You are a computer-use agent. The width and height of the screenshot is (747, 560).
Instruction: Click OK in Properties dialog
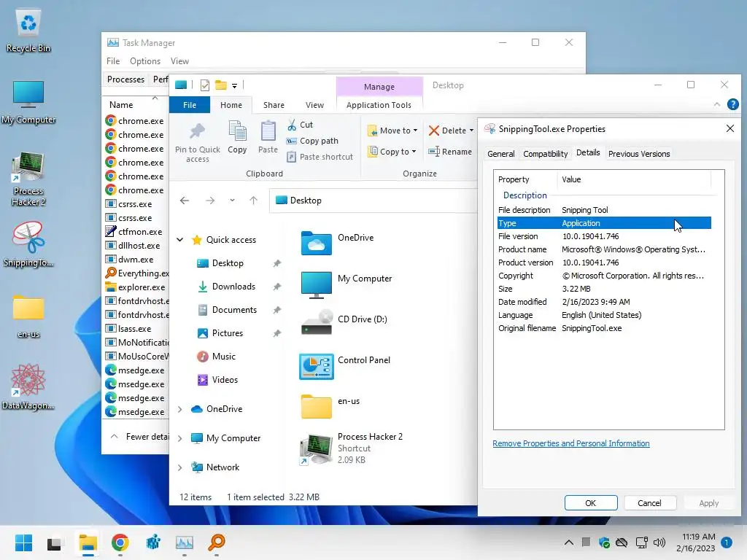coord(591,503)
